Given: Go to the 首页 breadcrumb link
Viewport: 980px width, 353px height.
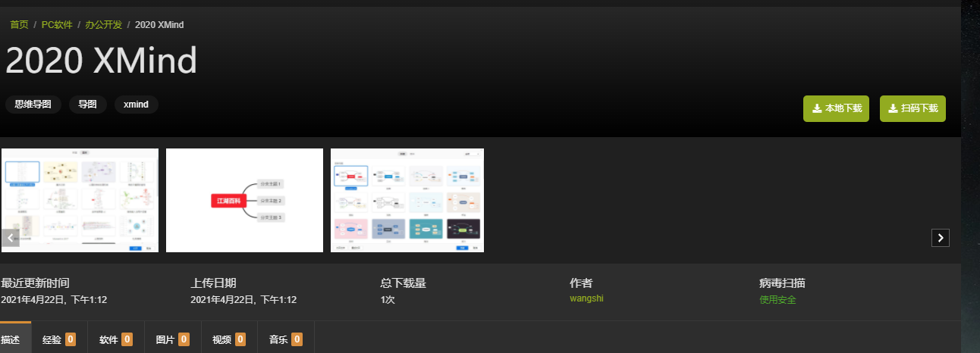Looking at the screenshot, I should [19, 25].
